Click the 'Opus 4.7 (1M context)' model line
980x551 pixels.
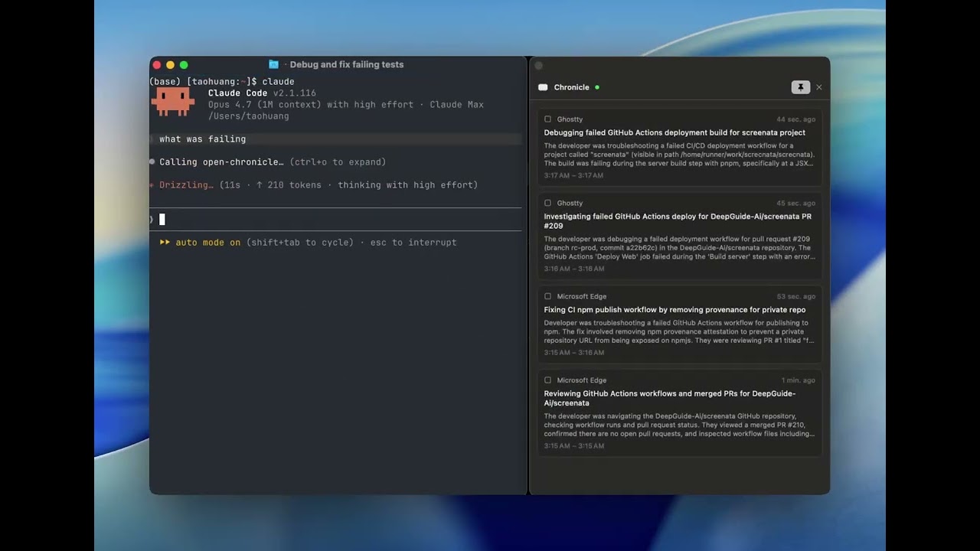pyautogui.click(x=346, y=105)
